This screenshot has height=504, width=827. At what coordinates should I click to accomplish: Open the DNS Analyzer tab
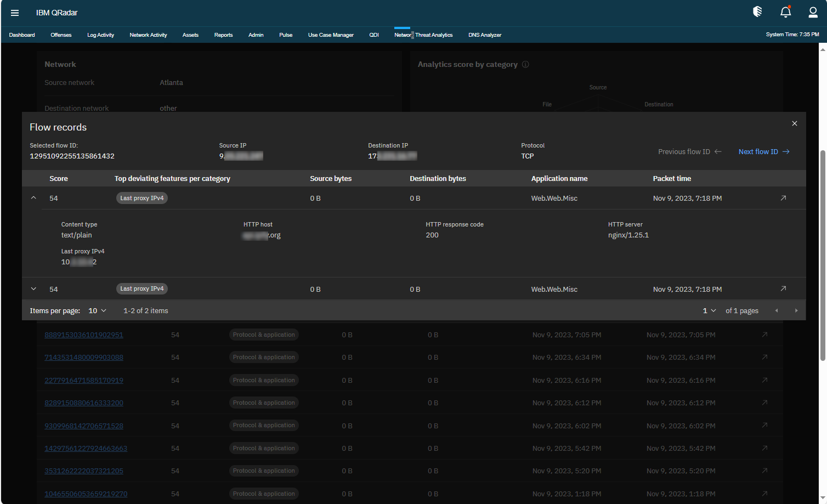point(485,35)
